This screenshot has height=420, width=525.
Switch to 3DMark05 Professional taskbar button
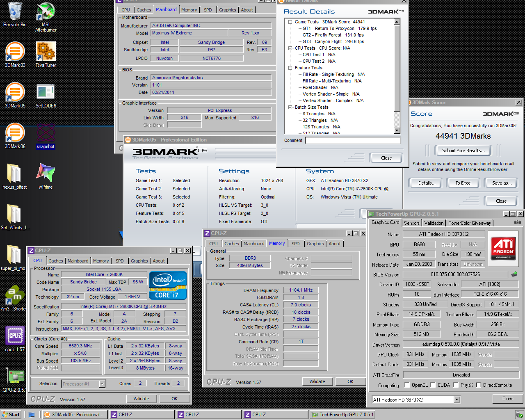pos(75,415)
